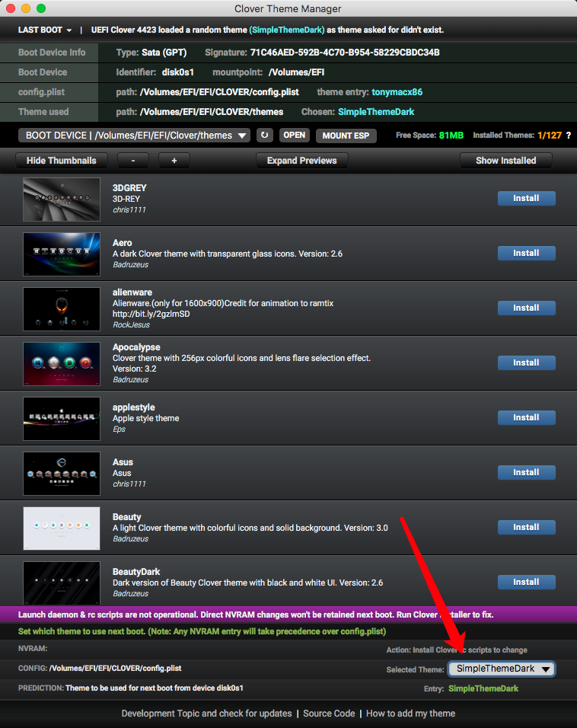
Task: Click the alienware bit.ly URL text
Action: click(151, 314)
